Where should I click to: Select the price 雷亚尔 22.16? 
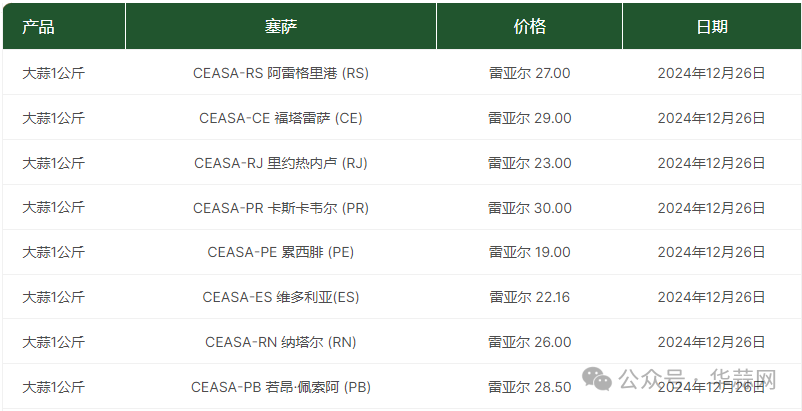[529, 297]
